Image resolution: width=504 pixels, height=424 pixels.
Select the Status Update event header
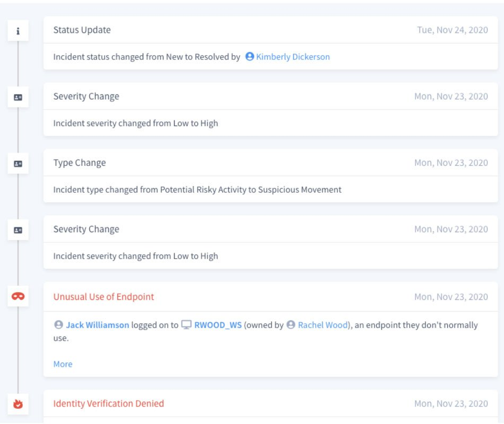[x=82, y=30]
